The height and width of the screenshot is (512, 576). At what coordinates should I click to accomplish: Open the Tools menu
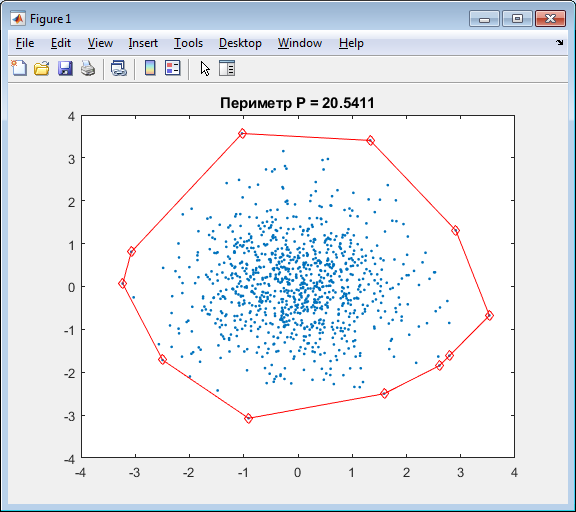pyautogui.click(x=188, y=43)
